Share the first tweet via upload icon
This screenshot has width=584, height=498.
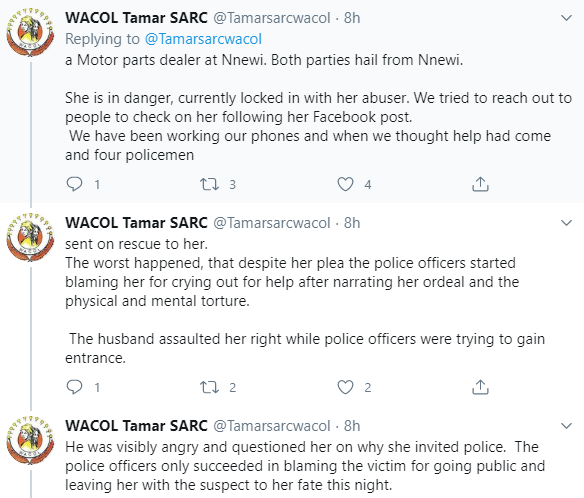click(480, 184)
